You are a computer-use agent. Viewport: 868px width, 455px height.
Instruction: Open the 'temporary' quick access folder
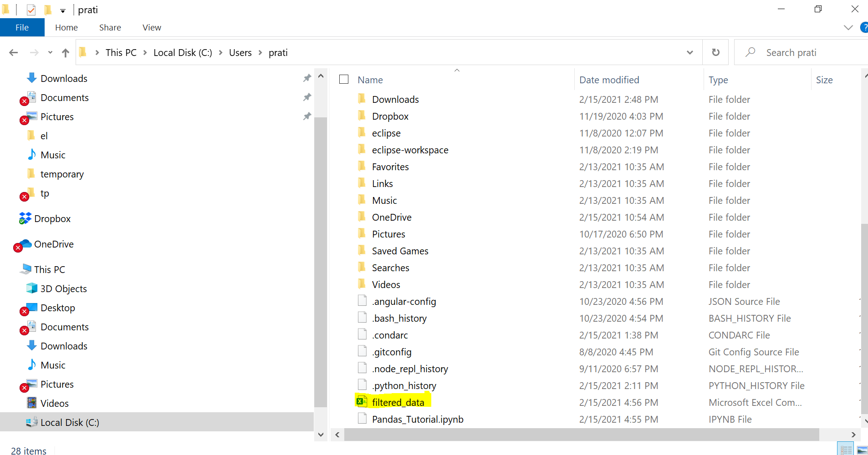(x=56, y=174)
